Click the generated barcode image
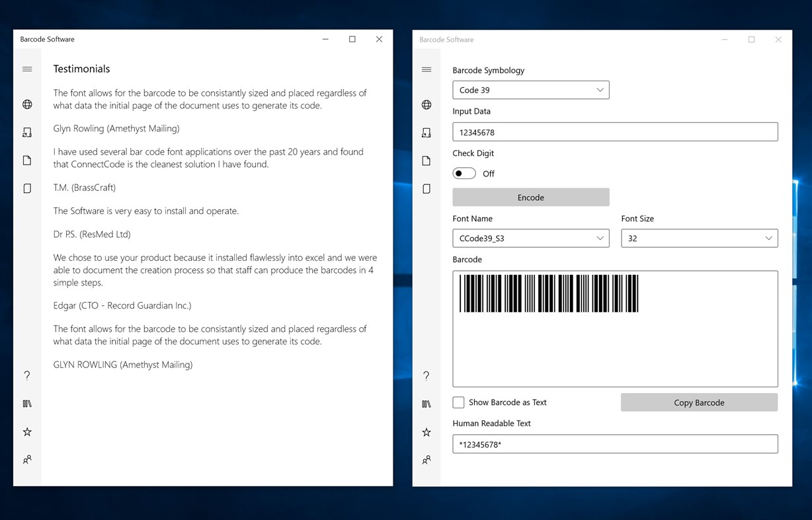Screen dimensions: 812x520 [549, 293]
